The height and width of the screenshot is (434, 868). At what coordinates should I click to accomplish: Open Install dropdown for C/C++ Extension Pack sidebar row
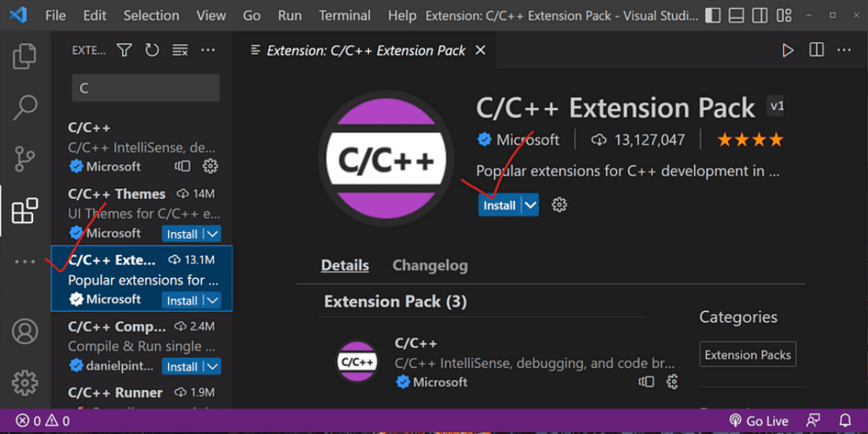[x=213, y=301]
